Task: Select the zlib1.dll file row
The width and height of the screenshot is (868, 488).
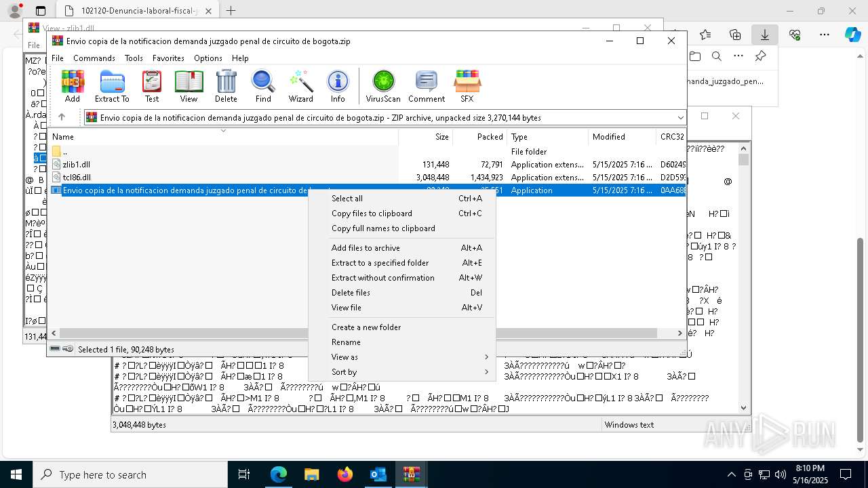Action: [368, 165]
